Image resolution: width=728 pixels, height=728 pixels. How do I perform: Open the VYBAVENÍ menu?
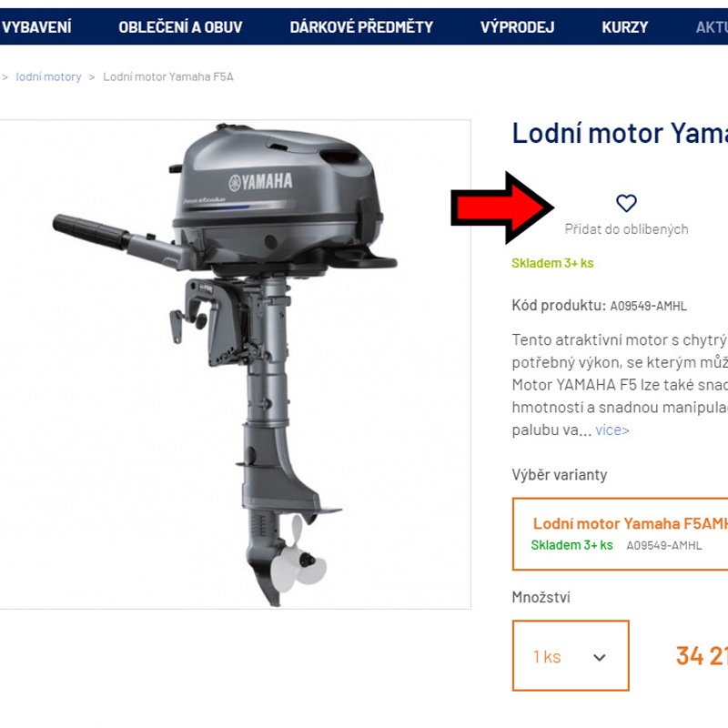click(36, 27)
